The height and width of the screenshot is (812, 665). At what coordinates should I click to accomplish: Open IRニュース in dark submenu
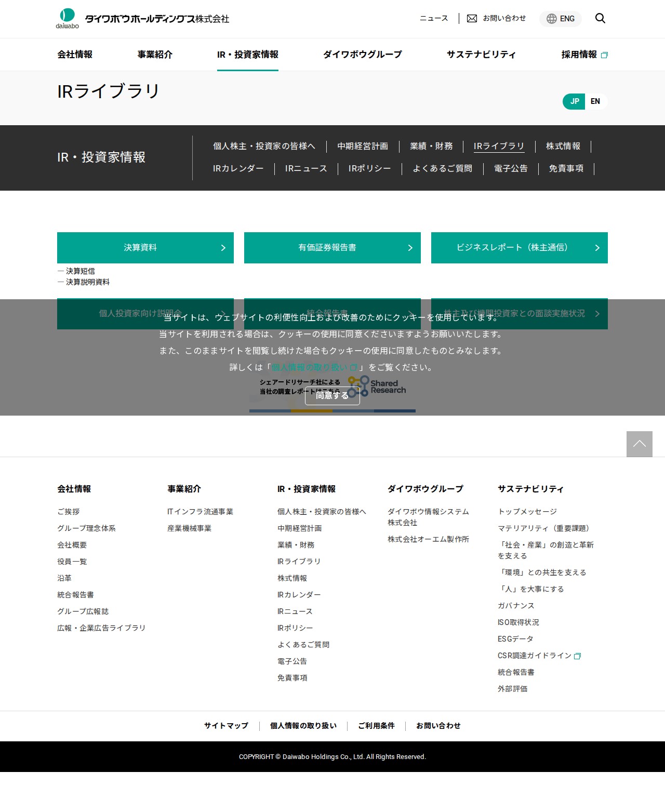[306, 169]
